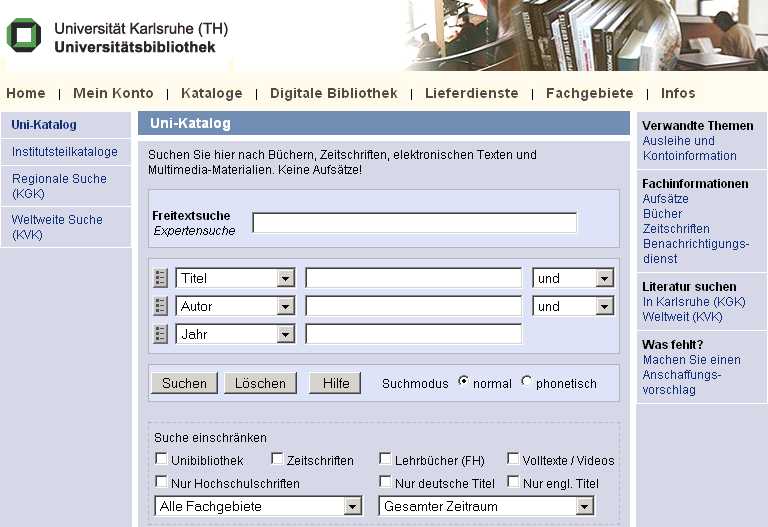Tick the Nur engl. Titel checkbox
This screenshot has width=768, height=527.
point(513,481)
